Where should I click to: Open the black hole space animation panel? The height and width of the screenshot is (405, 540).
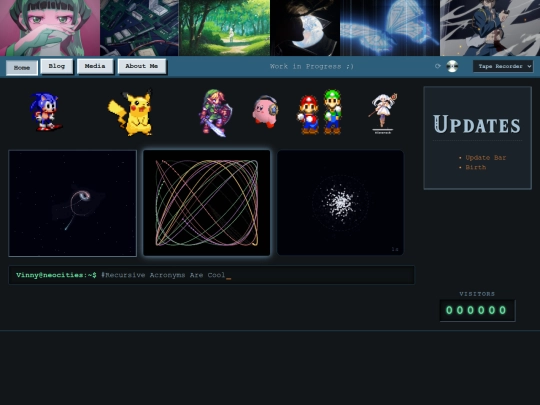tap(72, 203)
